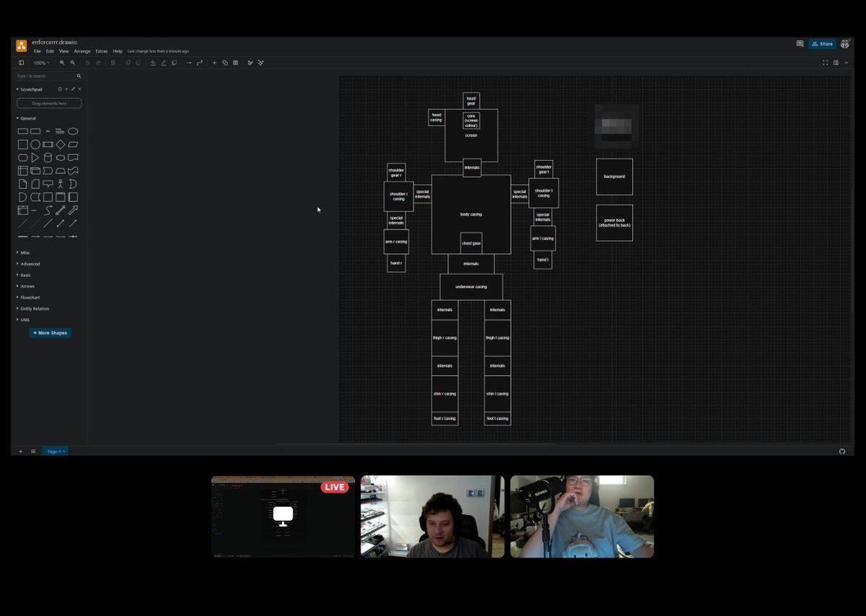
Task: Click the insert table toolbar icon
Action: (x=235, y=63)
